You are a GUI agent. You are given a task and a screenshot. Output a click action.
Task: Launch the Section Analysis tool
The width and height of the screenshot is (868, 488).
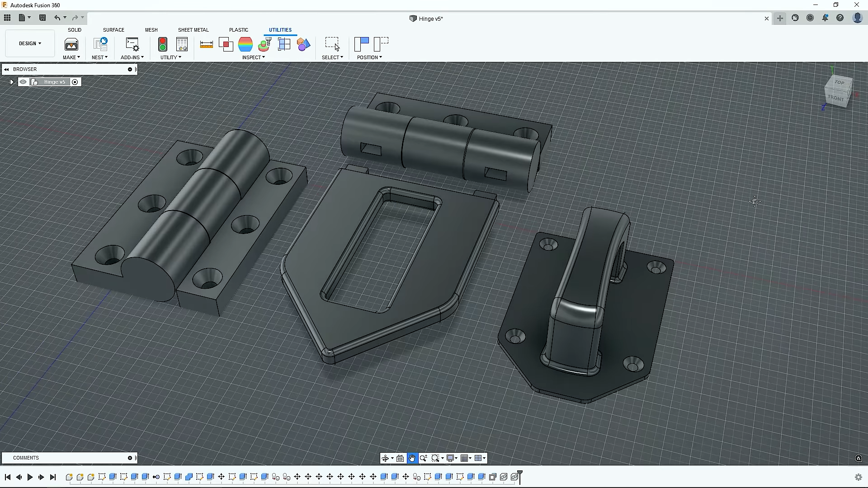click(x=284, y=44)
